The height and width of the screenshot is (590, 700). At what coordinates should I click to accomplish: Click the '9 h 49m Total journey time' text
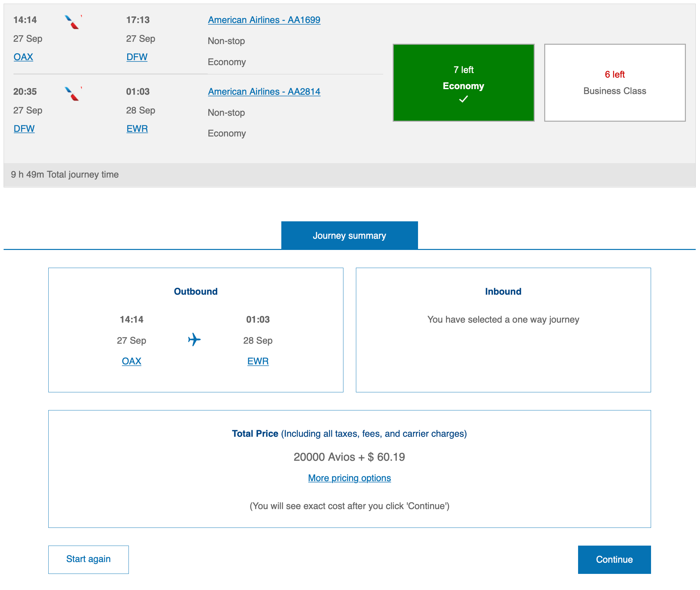click(x=65, y=175)
